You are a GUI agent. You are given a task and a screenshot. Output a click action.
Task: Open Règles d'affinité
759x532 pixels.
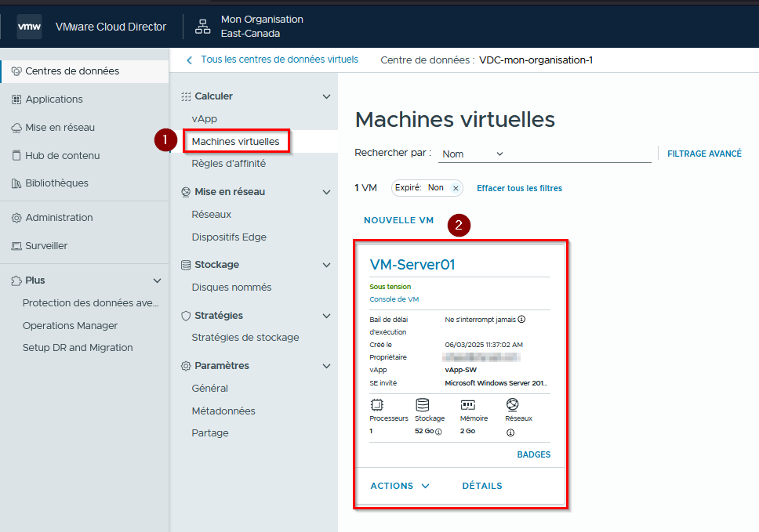tap(228, 164)
